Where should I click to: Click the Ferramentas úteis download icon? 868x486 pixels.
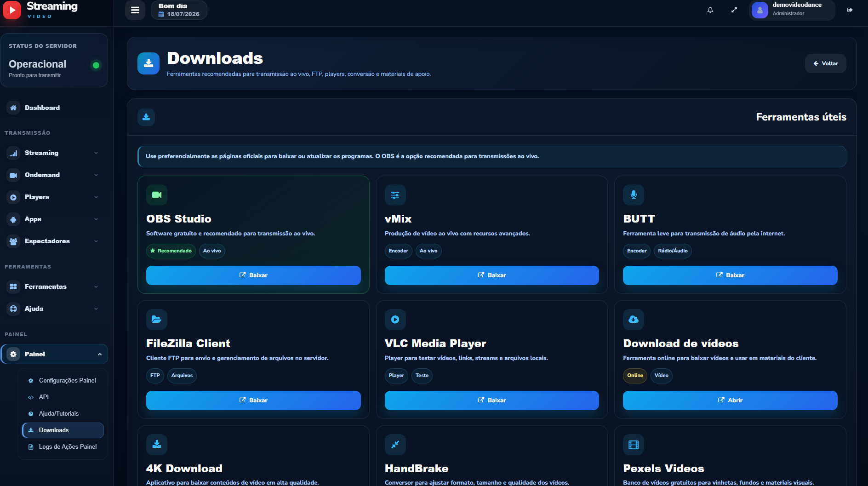coord(146,117)
